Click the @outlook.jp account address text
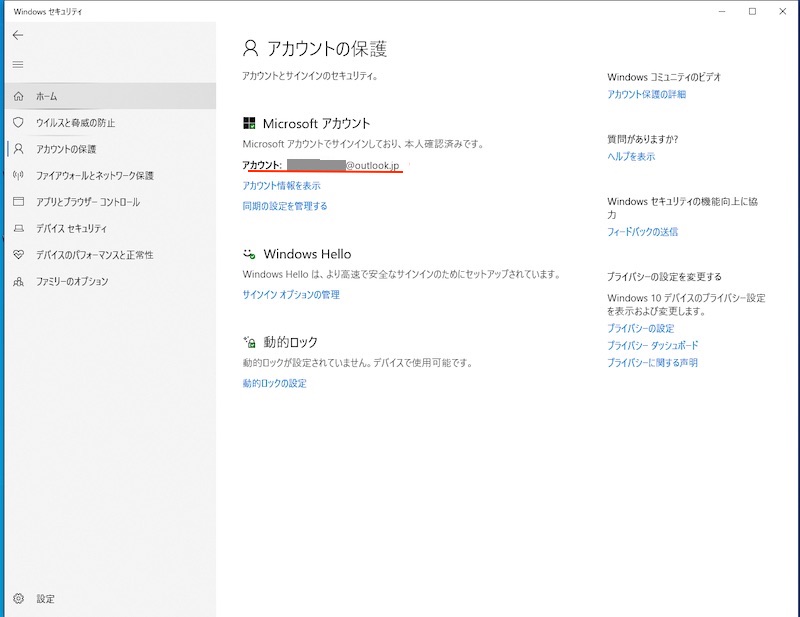This screenshot has height=617, width=800. tap(372, 165)
